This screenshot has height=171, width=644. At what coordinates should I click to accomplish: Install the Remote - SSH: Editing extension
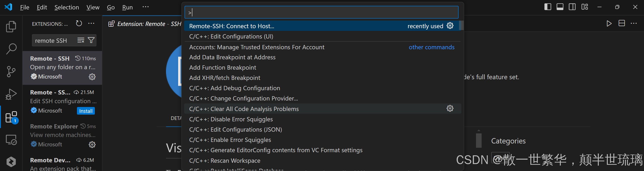[86, 111]
